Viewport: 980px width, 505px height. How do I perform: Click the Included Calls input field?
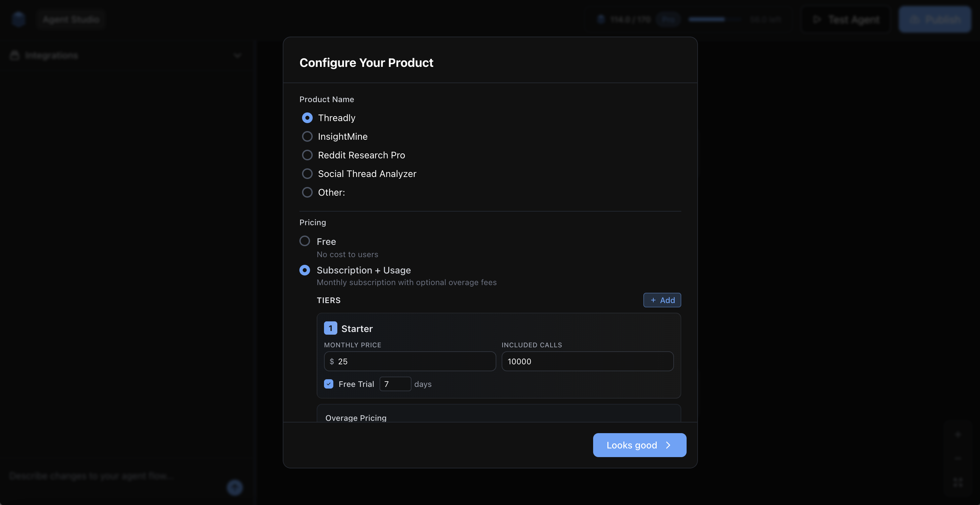(587, 361)
